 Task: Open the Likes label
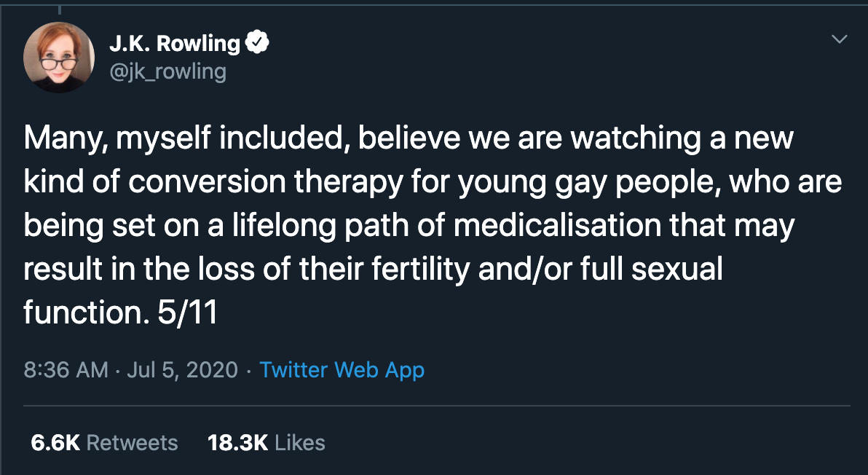(300, 442)
